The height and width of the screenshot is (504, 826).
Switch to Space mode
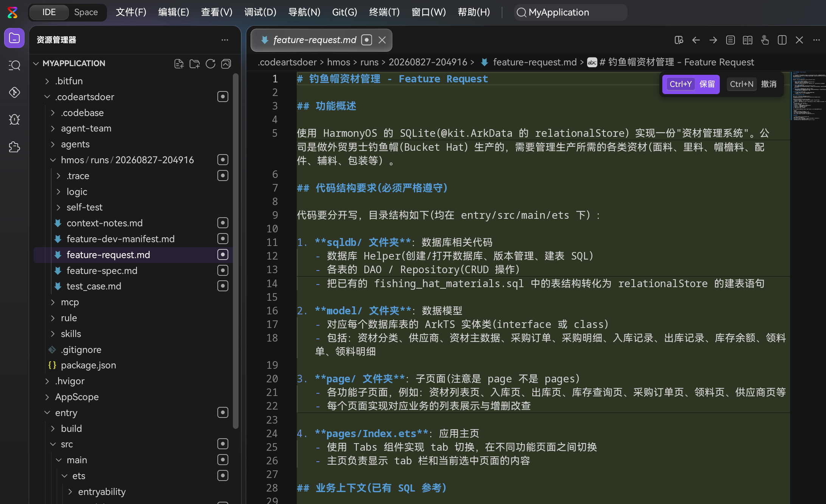click(86, 12)
